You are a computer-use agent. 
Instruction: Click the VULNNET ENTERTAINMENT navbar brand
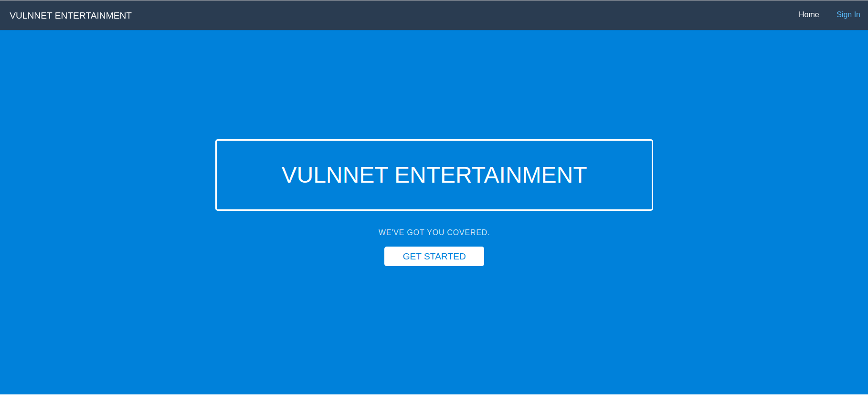(71, 15)
